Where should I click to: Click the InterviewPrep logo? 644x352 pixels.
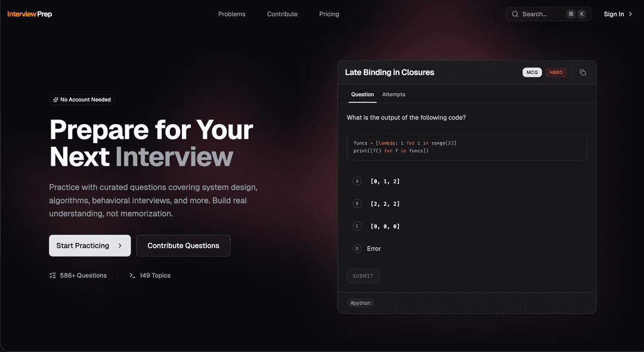[x=29, y=14]
